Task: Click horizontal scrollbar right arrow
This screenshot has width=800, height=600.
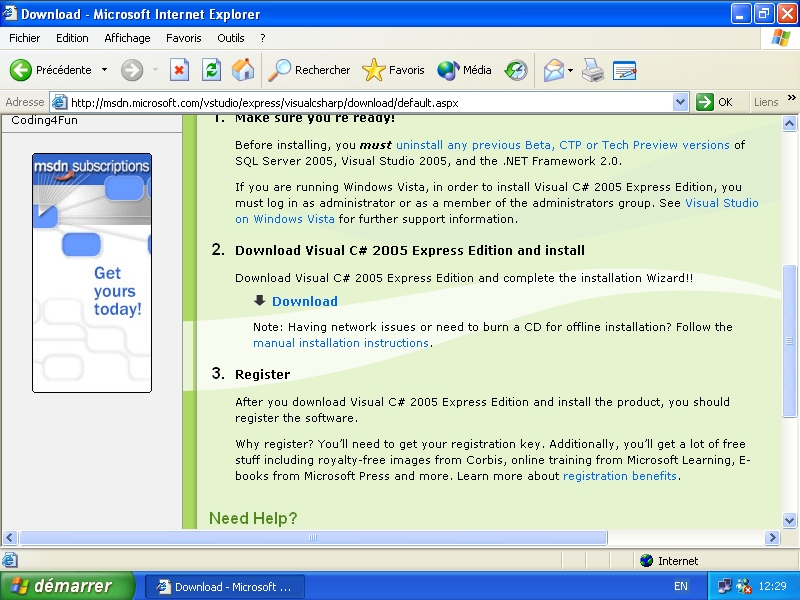Action: pyautogui.click(x=772, y=537)
